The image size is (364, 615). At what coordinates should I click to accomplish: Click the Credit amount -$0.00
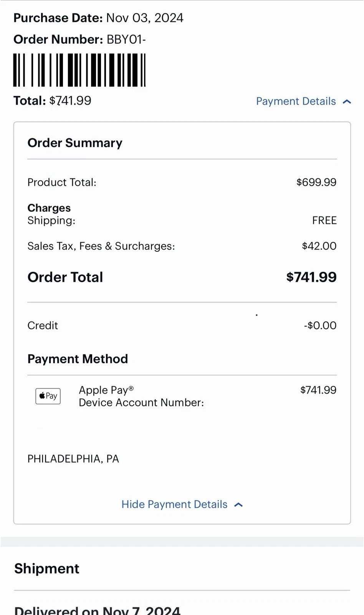(320, 326)
